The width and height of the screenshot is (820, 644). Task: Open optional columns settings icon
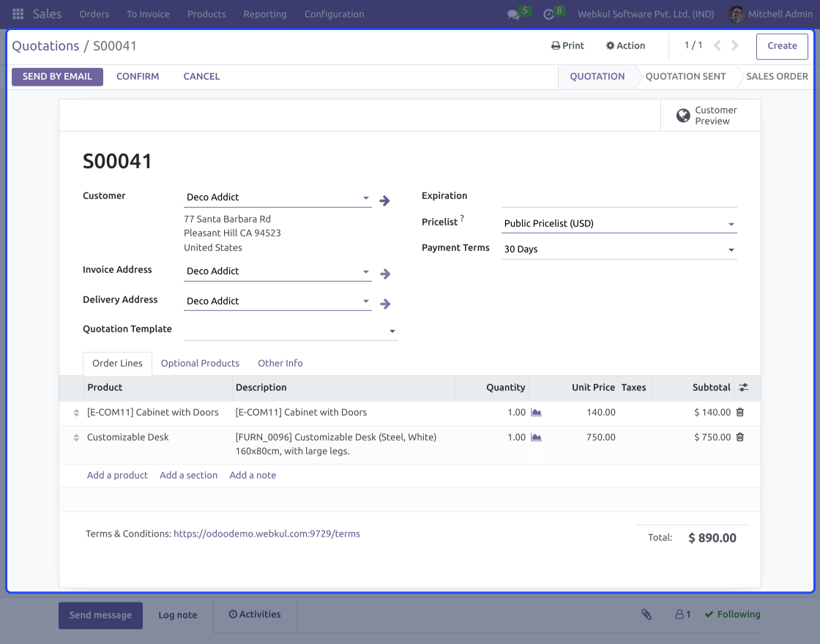(743, 387)
